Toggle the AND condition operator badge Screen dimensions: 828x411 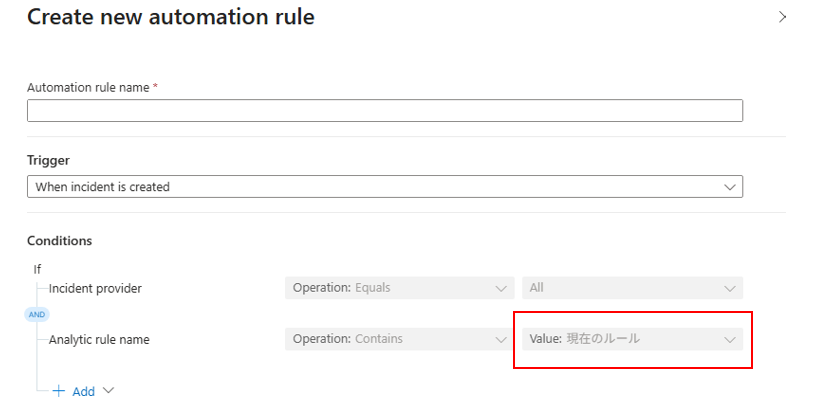point(36,314)
